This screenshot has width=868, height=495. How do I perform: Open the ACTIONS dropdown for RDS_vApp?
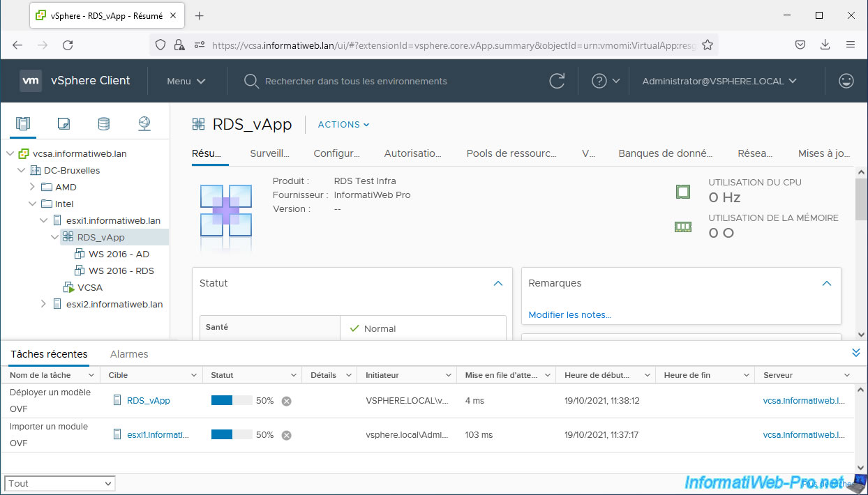coord(343,125)
